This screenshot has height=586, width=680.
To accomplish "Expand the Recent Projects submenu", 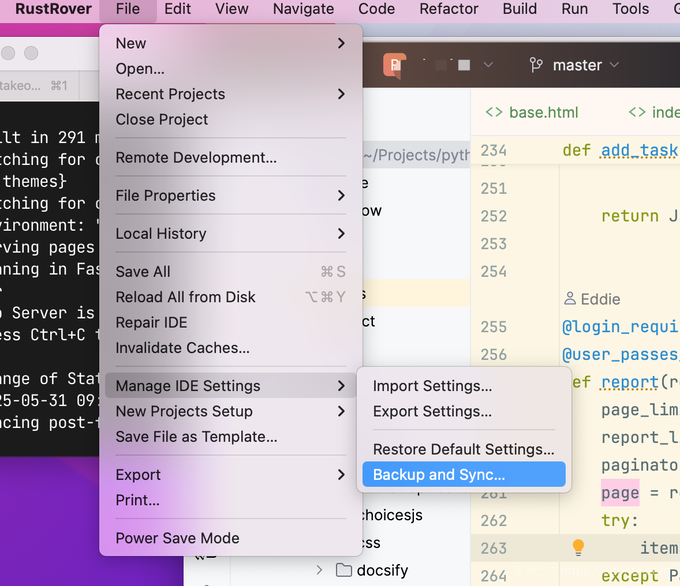I will coord(231,94).
